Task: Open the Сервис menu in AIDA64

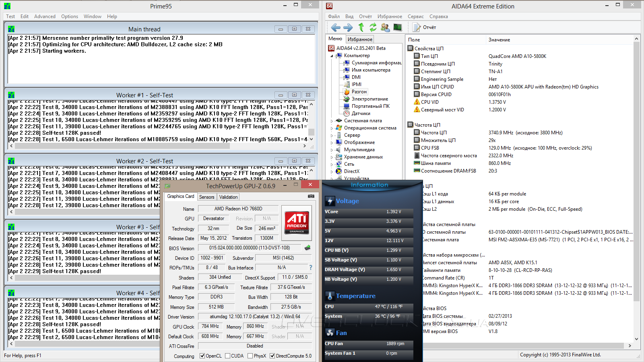Action: [x=416, y=16]
